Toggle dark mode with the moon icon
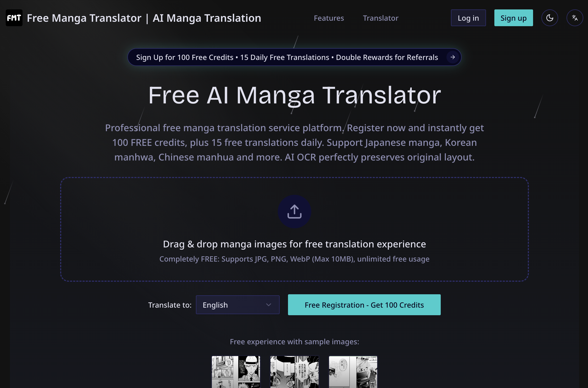 tap(550, 18)
